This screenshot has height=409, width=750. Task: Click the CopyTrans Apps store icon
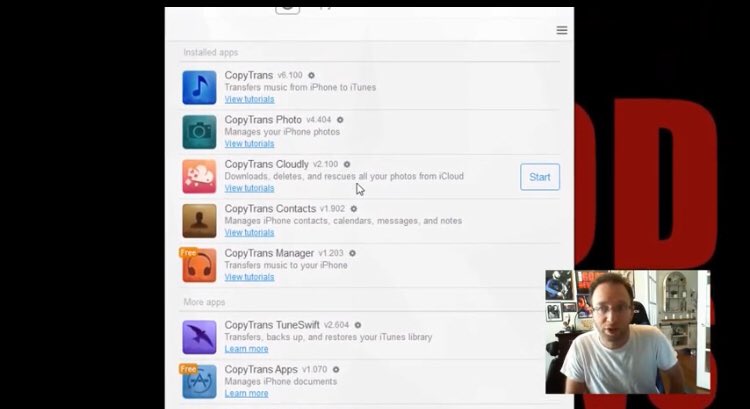(199, 382)
